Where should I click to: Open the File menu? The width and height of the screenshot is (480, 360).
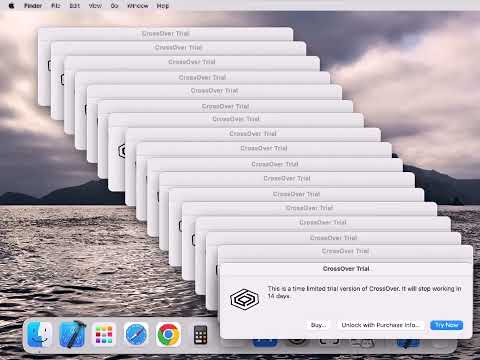[56, 6]
